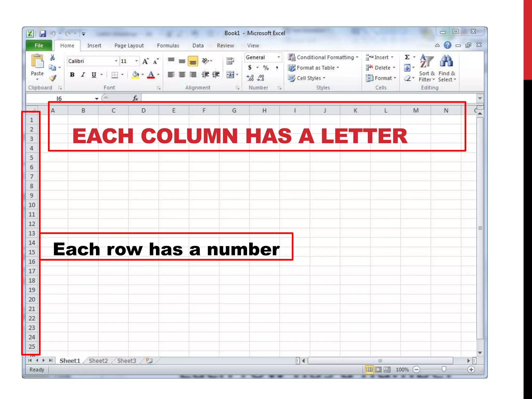Open the Sheet2 worksheet tab
The width and height of the screenshot is (532, 399).
pyautogui.click(x=98, y=361)
